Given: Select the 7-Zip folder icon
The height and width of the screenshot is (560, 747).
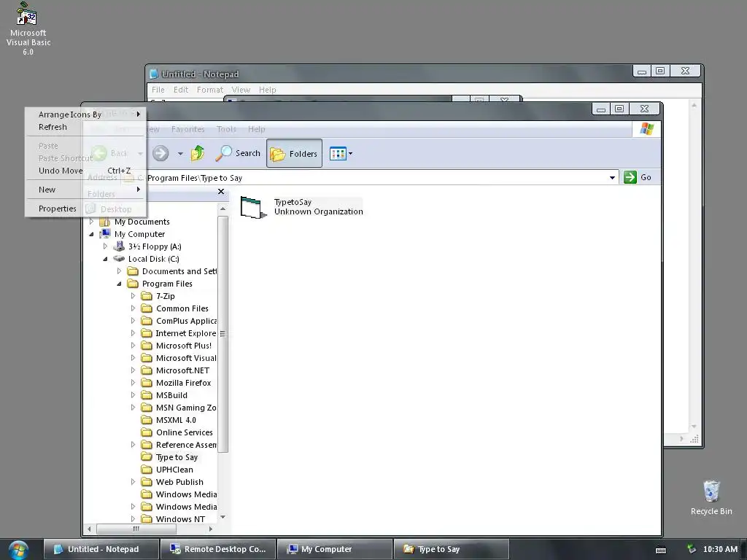Looking at the screenshot, I should (x=147, y=296).
